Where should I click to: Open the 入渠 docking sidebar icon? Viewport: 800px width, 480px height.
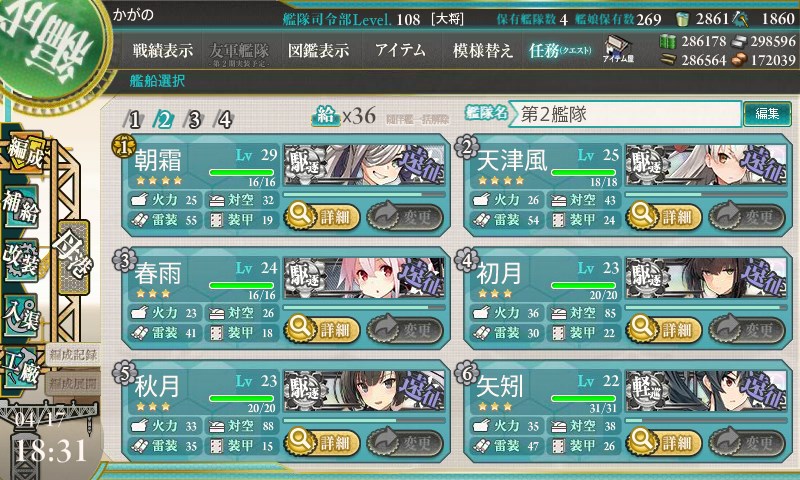(x=21, y=315)
